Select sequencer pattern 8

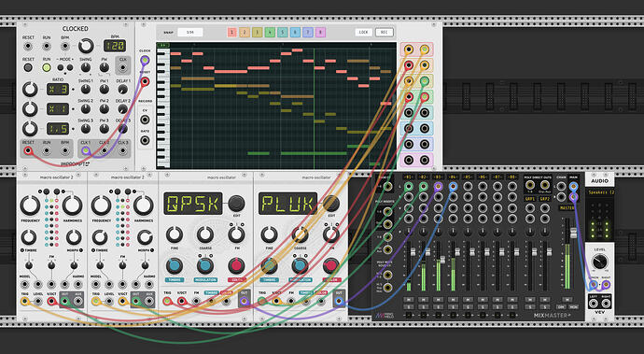320,32
